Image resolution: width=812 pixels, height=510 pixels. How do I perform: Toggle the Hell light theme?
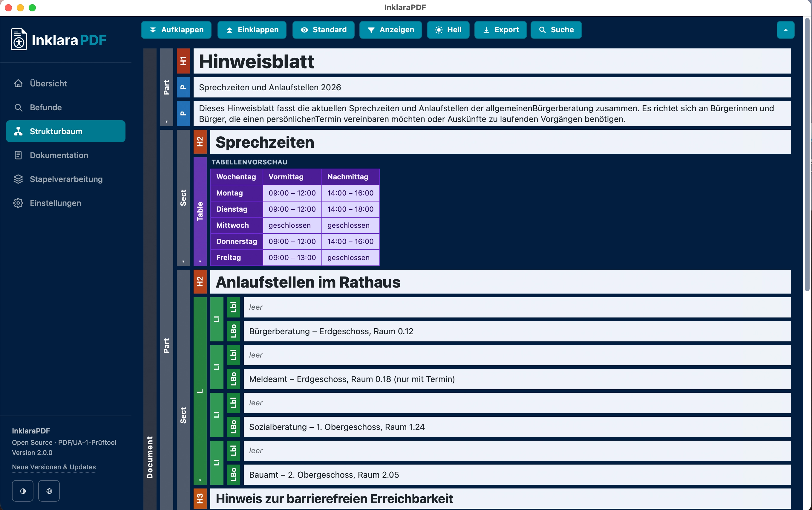pyautogui.click(x=448, y=30)
